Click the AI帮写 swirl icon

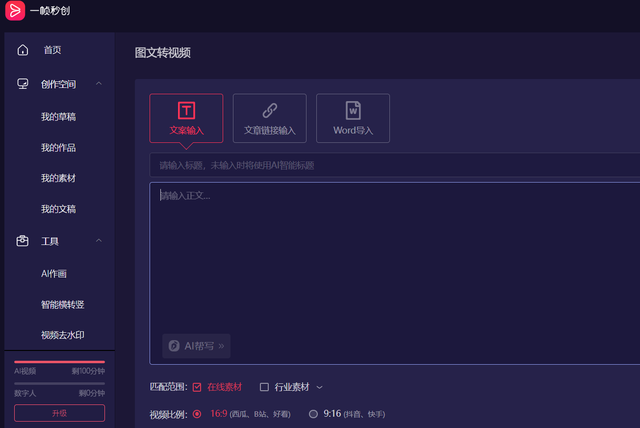point(174,346)
